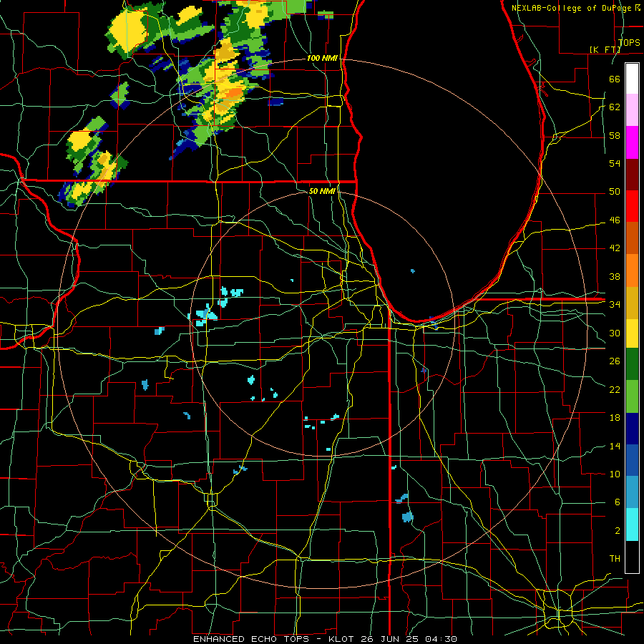The width and height of the screenshot is (644, 644).
Task: Pick the cyan legend swatch
Action: click(632, 525)
